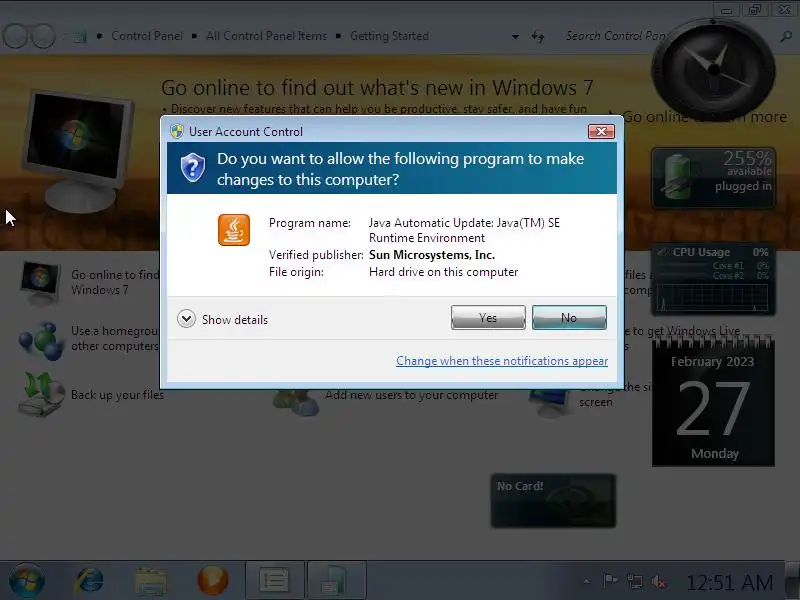Viewport: 800px width, 600px height.
Task: Expand Show details chevron
Action: pyautogui.click(x=186, y=319)
